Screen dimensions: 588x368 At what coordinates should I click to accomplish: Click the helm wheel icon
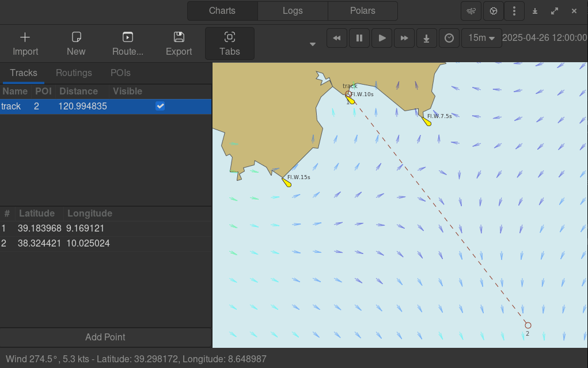[493, 11]
